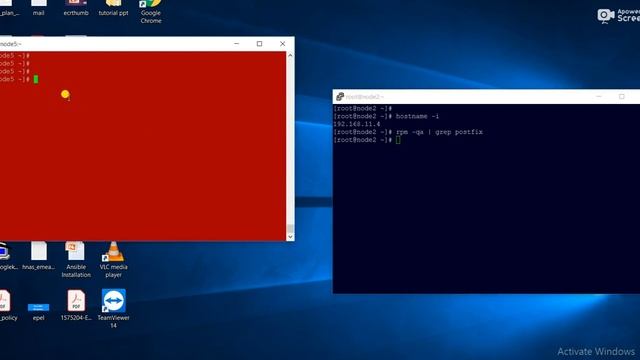Viewport: 640px width, 360px height.
Task: Open the Google Chrome desktop shortcut
Action: pos(151,11)
